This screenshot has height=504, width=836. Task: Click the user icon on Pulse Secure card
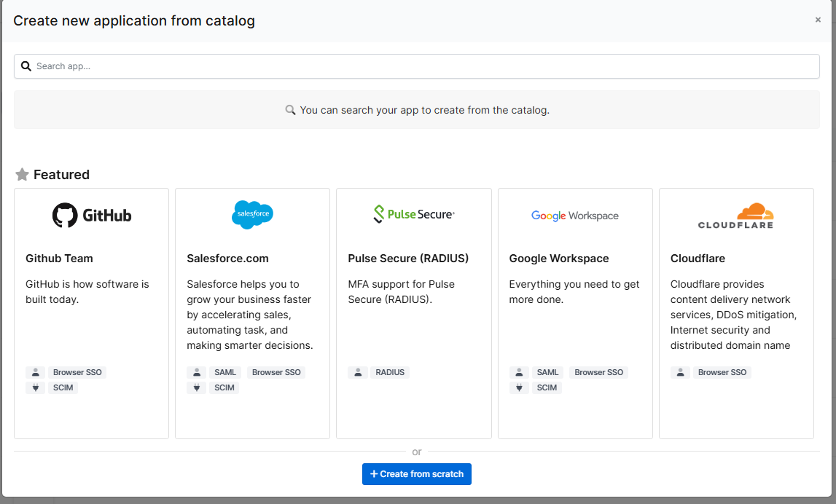pos(358,372)
